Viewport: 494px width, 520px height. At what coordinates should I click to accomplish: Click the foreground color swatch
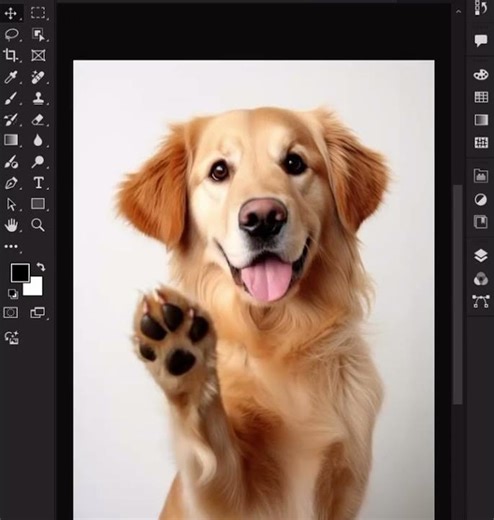click(x=20, y=273)
